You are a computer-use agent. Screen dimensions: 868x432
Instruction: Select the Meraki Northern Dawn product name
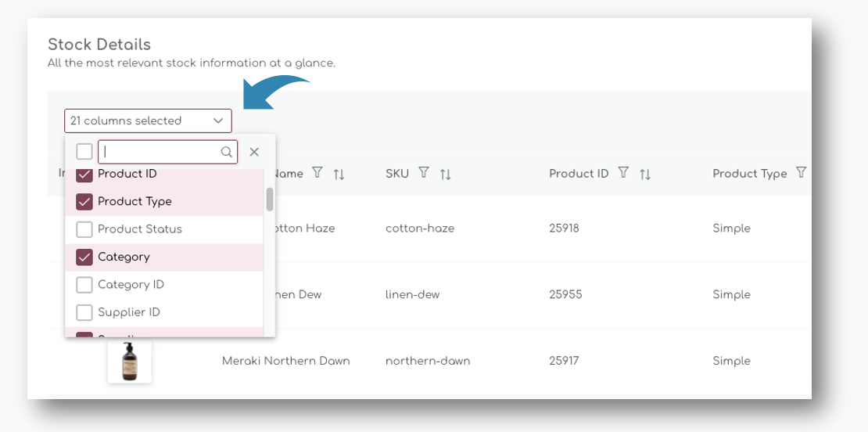click(x=285, y=361)
